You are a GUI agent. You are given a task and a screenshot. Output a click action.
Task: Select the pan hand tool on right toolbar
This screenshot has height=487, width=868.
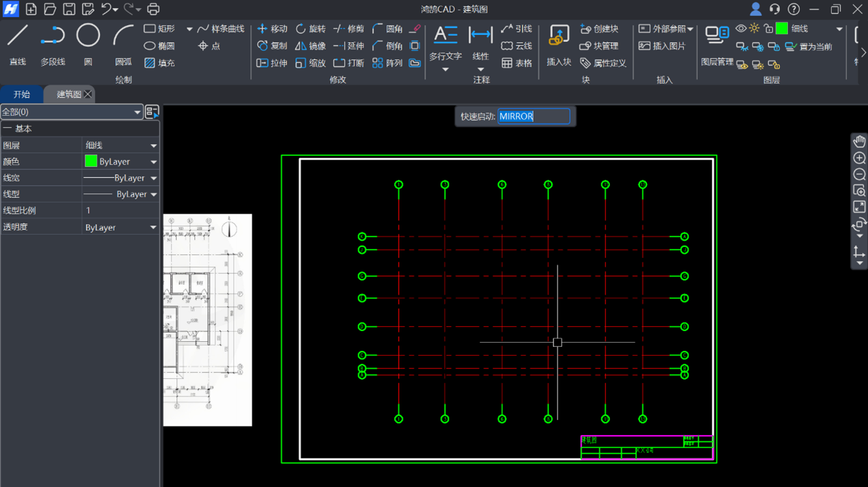tap(859, 142)
